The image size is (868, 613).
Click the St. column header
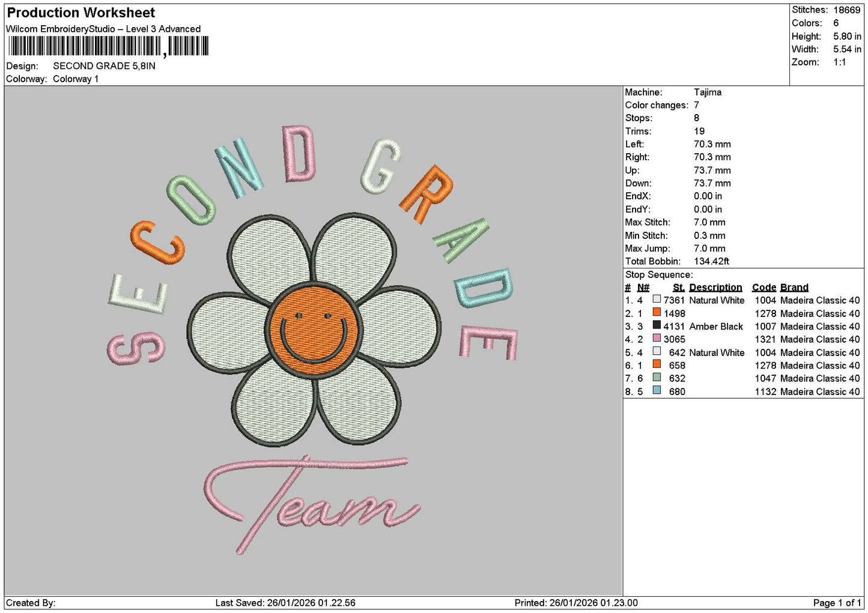[679, 288]
